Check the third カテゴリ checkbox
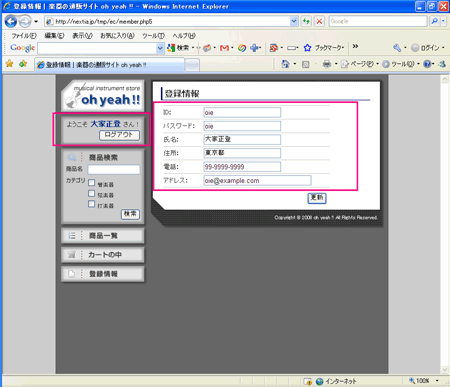Viewport: 450px width, 387px height. pyautogui.click(x=92, y=204)
